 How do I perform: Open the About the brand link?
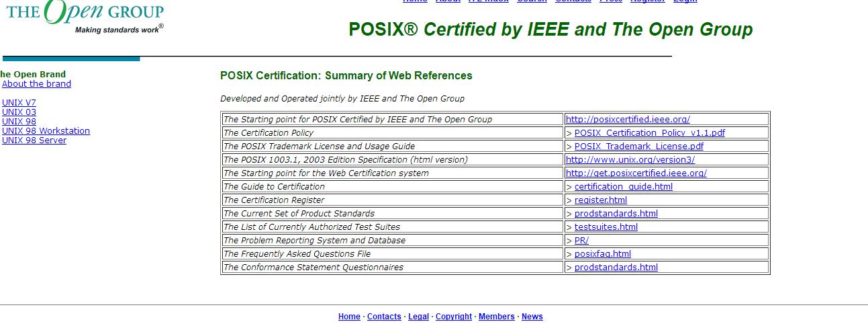36,84
